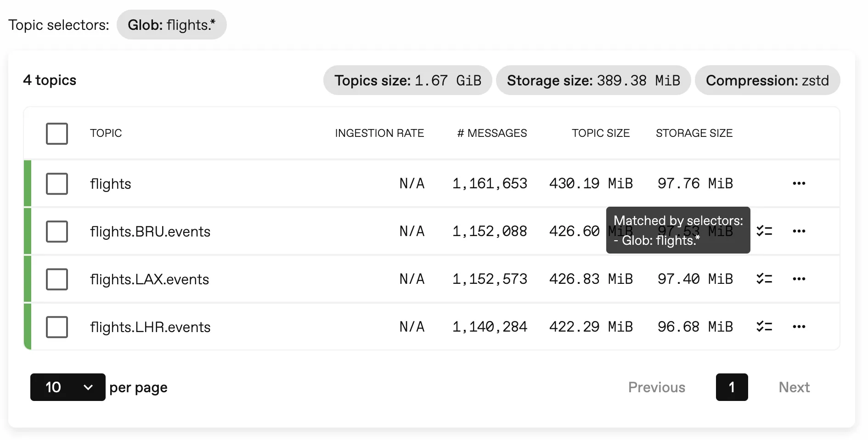Viewport: 868px width, 440px height.
Task: Click the Topics size badge
Action: pyautogui.click(x=407, y=80)
